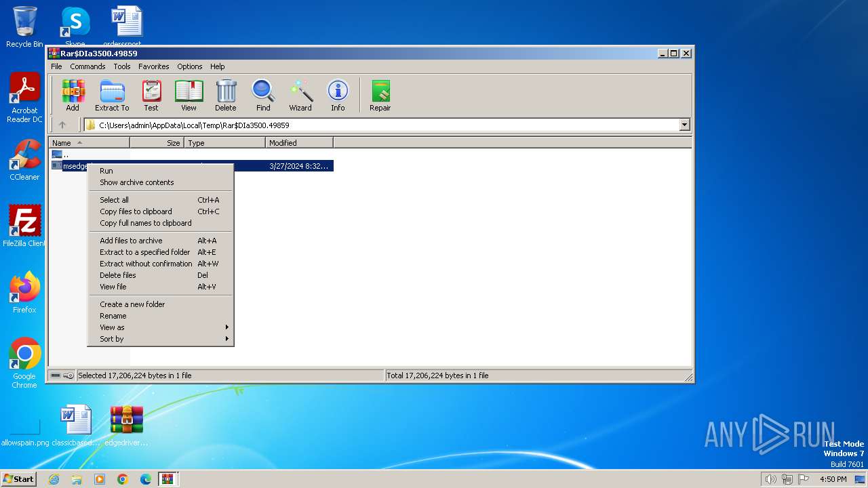Click the Test archive icon
Viewport: 868px width, 488px height.
[151, 96]
